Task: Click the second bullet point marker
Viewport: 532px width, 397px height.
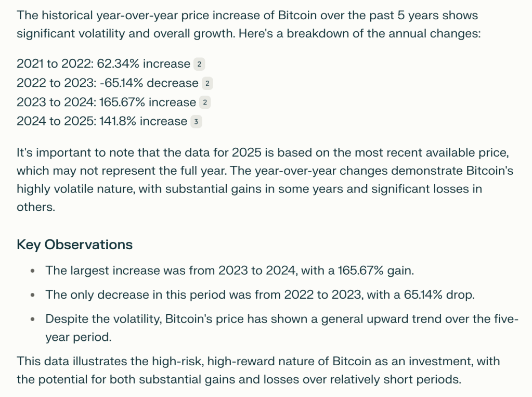Action: pos(33,296)
